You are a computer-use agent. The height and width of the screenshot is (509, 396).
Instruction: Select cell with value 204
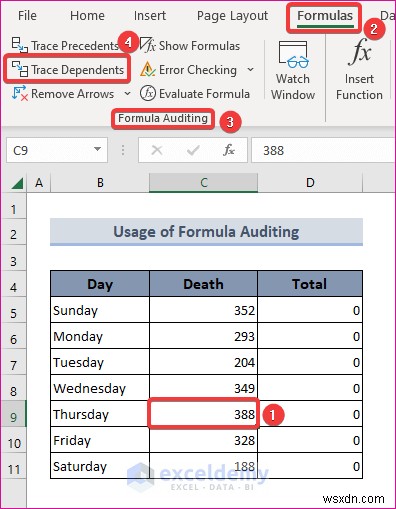[204, 362]
